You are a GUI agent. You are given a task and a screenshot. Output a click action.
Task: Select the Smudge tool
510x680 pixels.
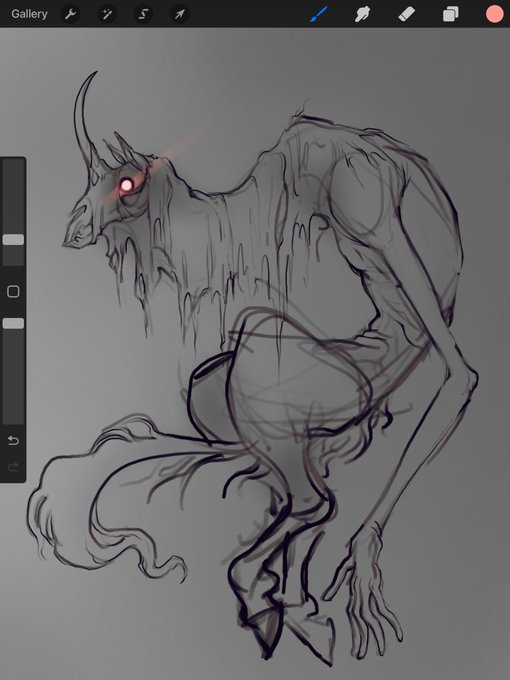pos(363,14)
